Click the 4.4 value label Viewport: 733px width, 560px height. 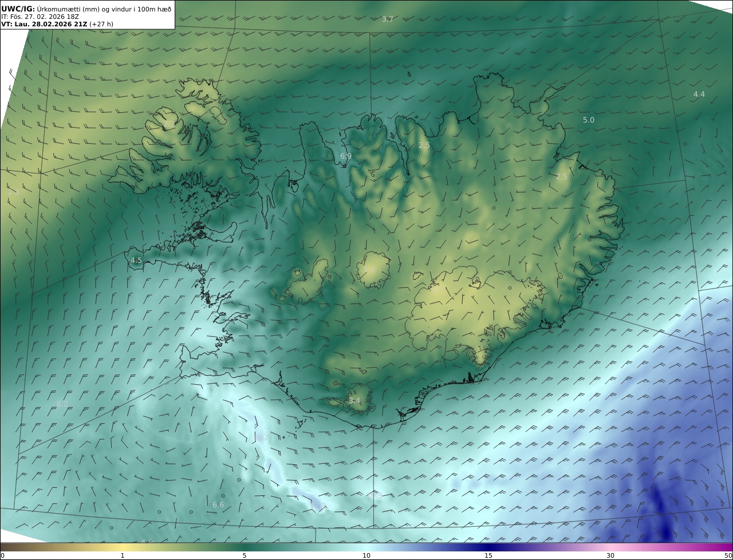click(x=699, y=94)
